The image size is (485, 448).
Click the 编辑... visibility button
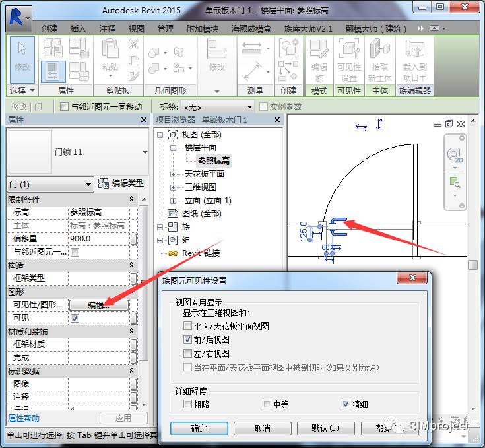tap(99, 305)
